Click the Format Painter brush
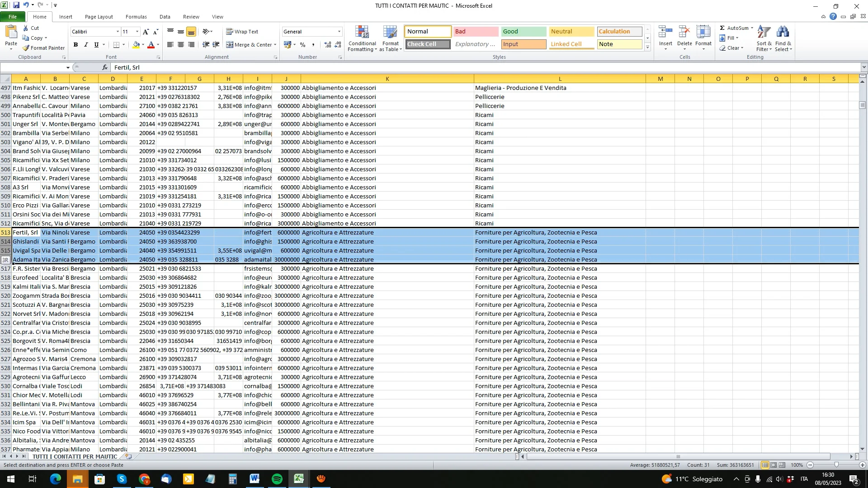 [x=26, y=48]
